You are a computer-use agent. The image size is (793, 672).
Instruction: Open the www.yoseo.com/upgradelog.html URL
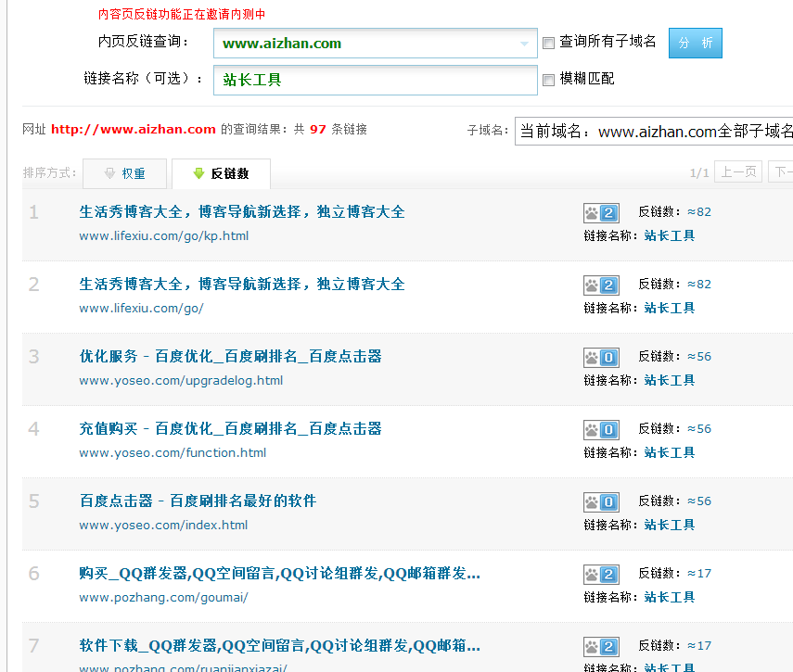click(x=181, y=380)
